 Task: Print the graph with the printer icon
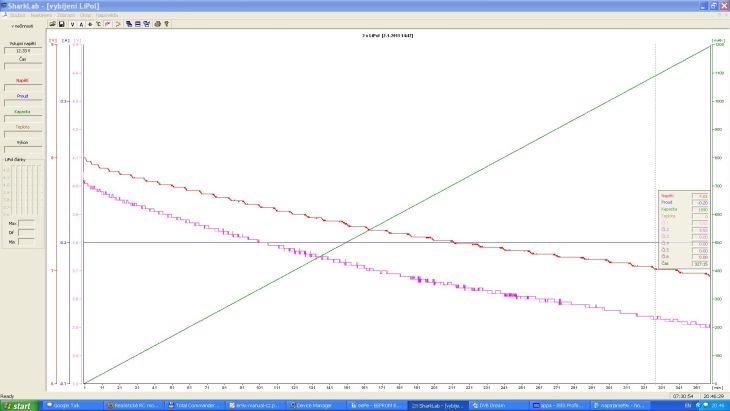coord(157,24)
